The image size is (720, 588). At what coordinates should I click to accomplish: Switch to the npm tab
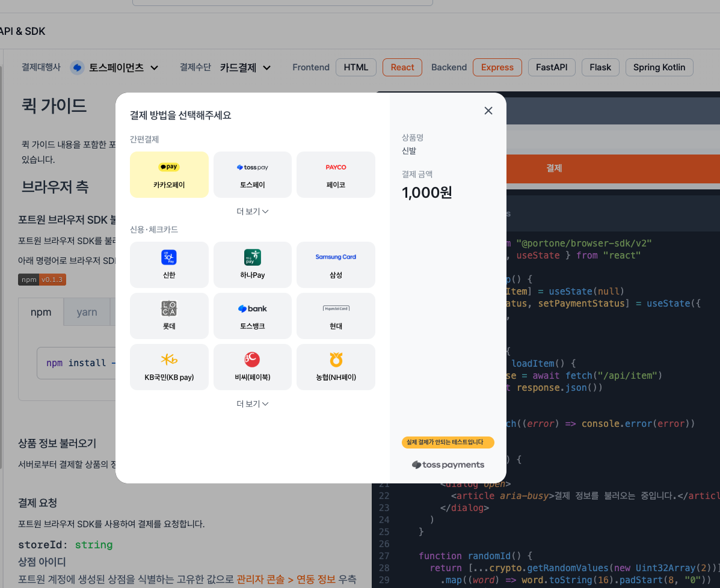click(x=41, y=312)
